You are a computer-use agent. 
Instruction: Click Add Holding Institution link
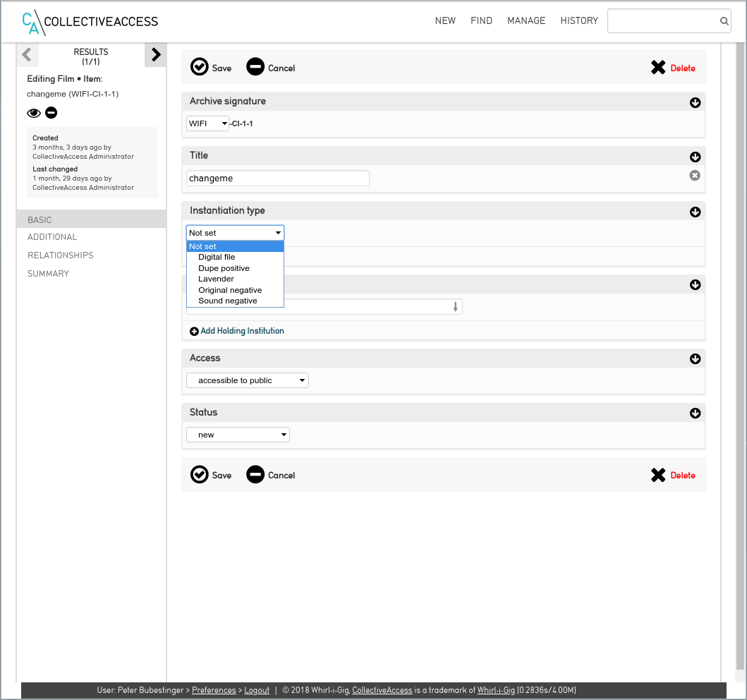point(242,331)
